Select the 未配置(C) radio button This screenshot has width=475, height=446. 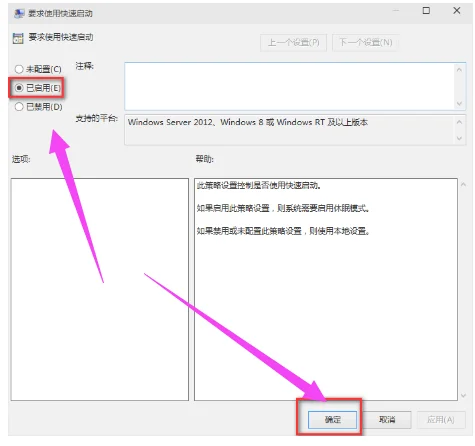tap(19, 69)
